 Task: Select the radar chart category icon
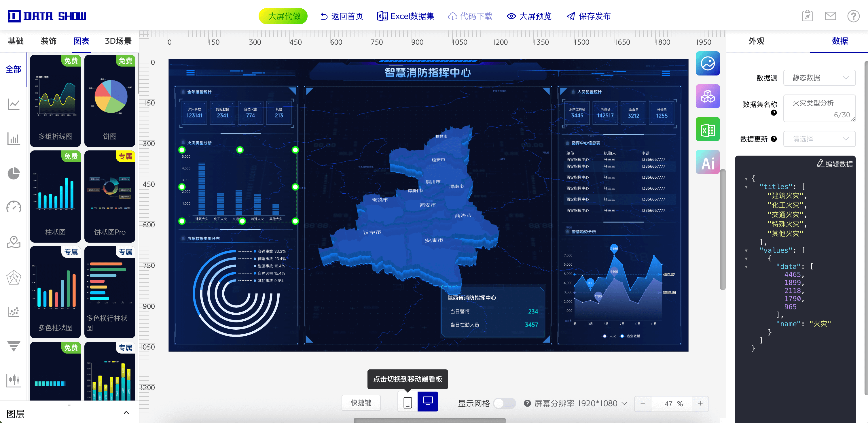tap(14, 277)
